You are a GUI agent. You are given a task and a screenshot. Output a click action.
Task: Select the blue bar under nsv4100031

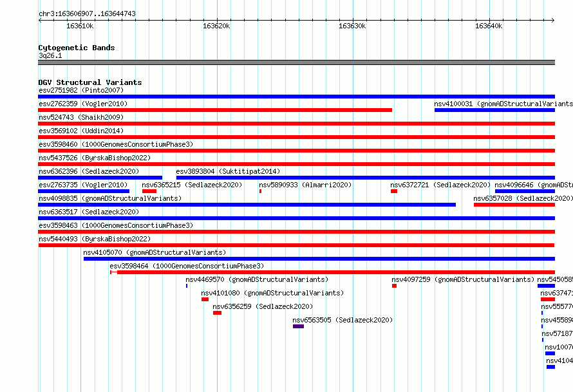point(494,110)
